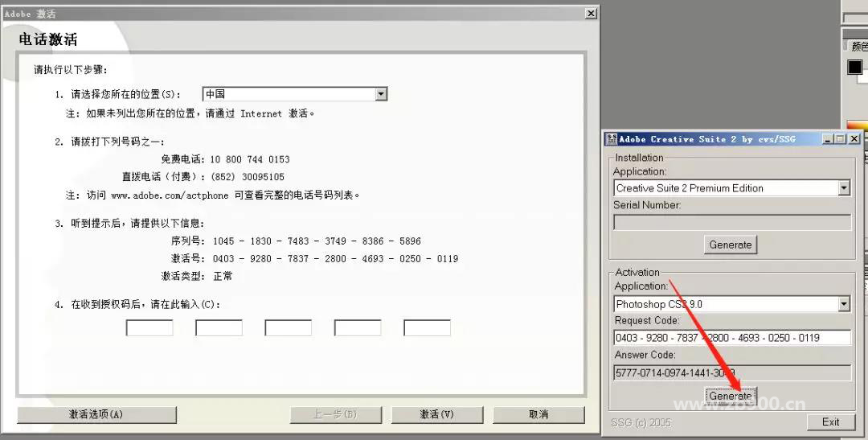Click the second authorization code field

point(219,327)
